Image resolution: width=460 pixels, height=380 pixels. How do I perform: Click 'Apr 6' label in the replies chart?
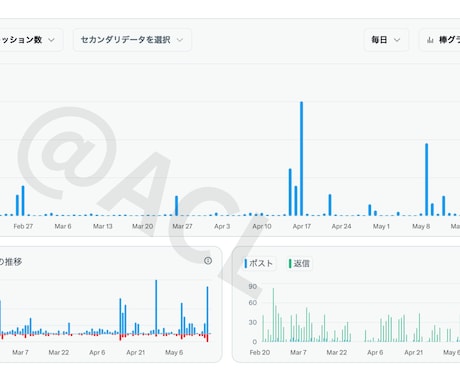tap(375, 352)
